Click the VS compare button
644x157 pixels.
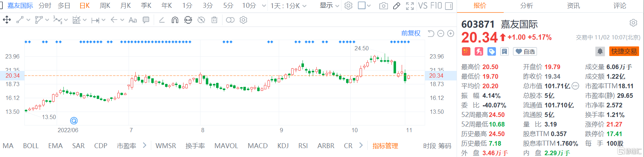tap(423, 6)
